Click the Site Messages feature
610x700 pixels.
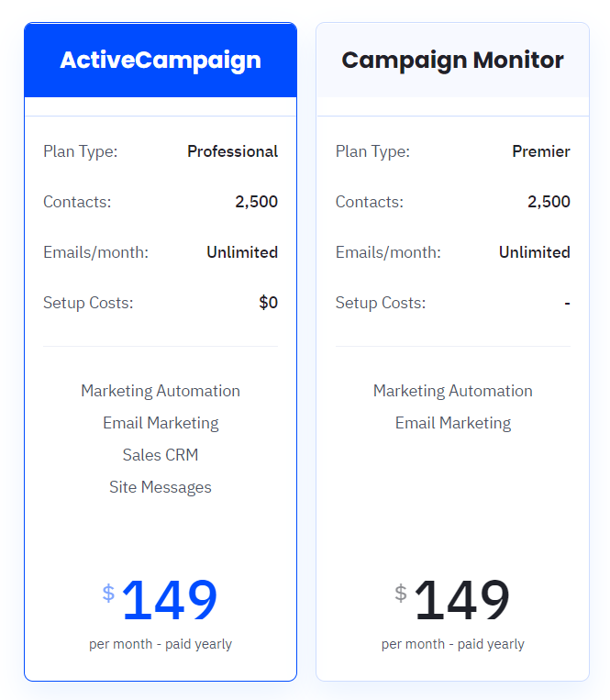point(161,487)
